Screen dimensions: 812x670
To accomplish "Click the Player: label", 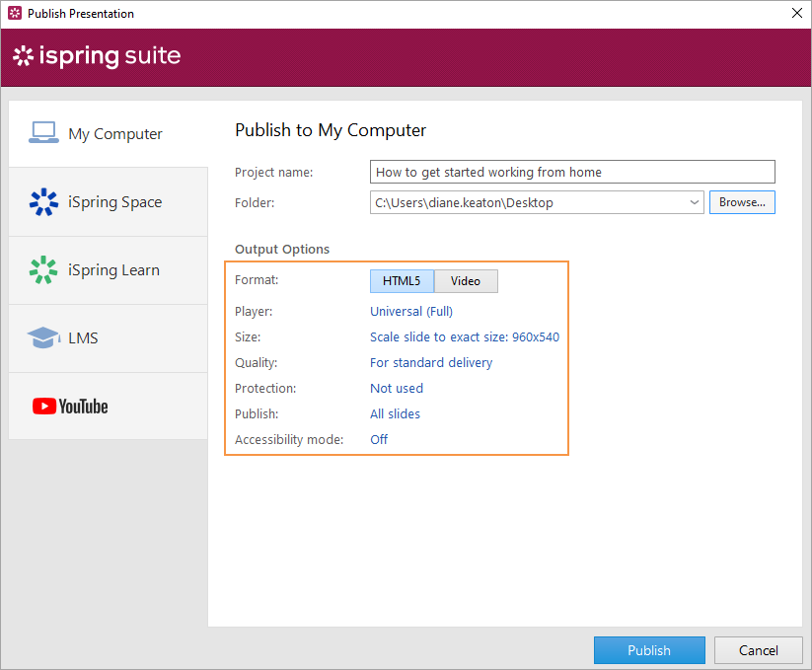I will (254, 311).
